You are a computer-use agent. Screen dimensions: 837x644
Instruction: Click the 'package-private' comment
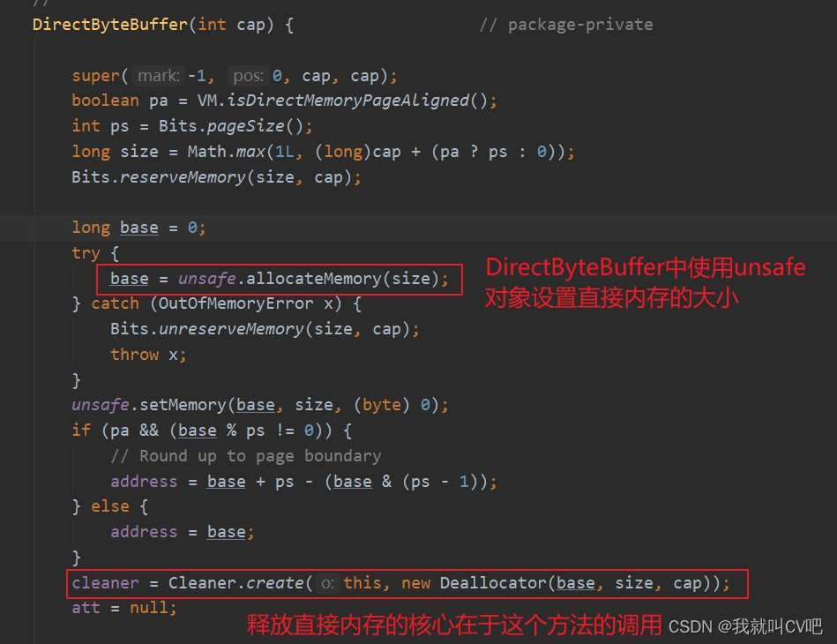click(566, 25)
